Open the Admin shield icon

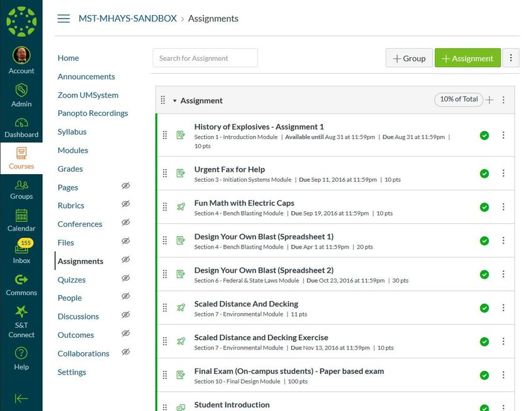coord(21,90)
